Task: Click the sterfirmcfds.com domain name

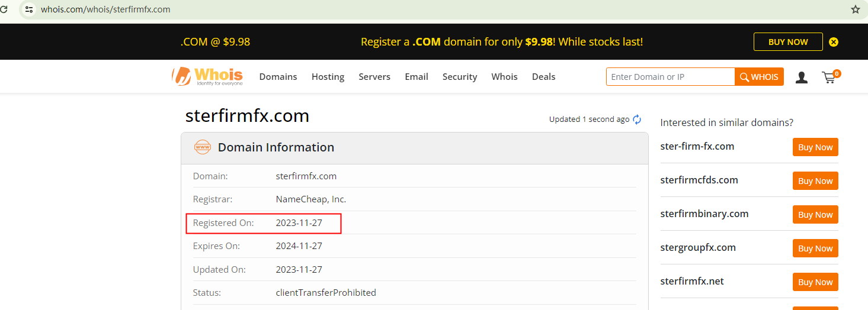Action: tap(699, 180)
